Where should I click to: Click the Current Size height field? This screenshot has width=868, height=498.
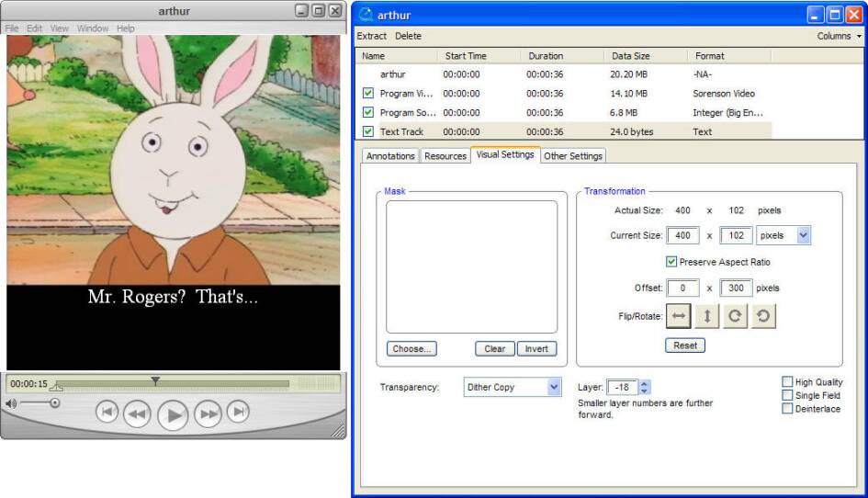(x=736, y=235)
